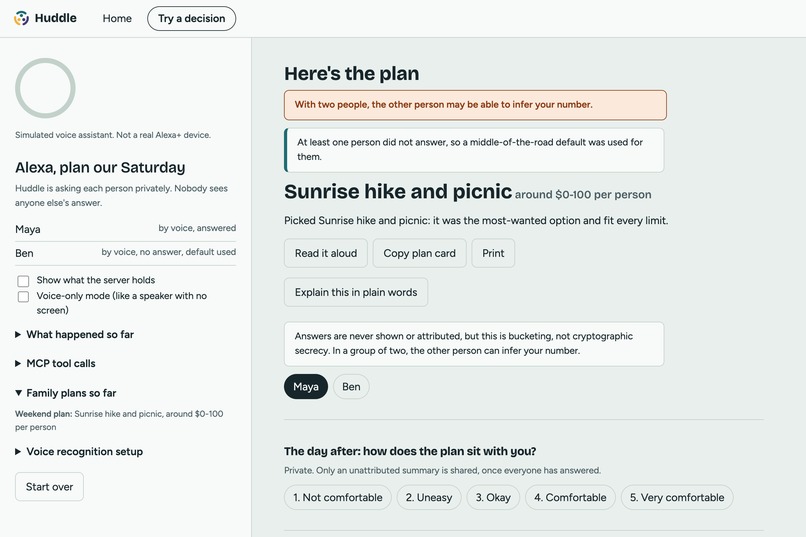Choose rating 5. Very comfortable
Viewport: 806px width, 537px height.
point(677,497)
